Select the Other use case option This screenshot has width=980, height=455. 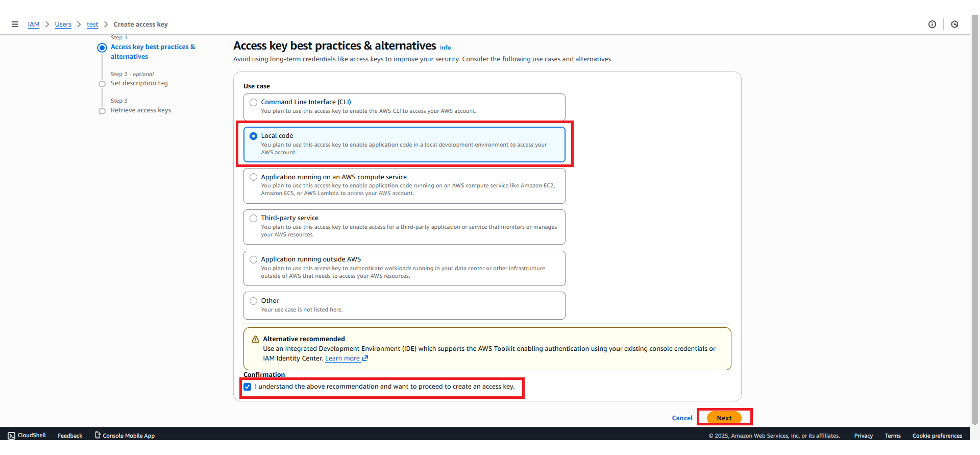(253, 301)
